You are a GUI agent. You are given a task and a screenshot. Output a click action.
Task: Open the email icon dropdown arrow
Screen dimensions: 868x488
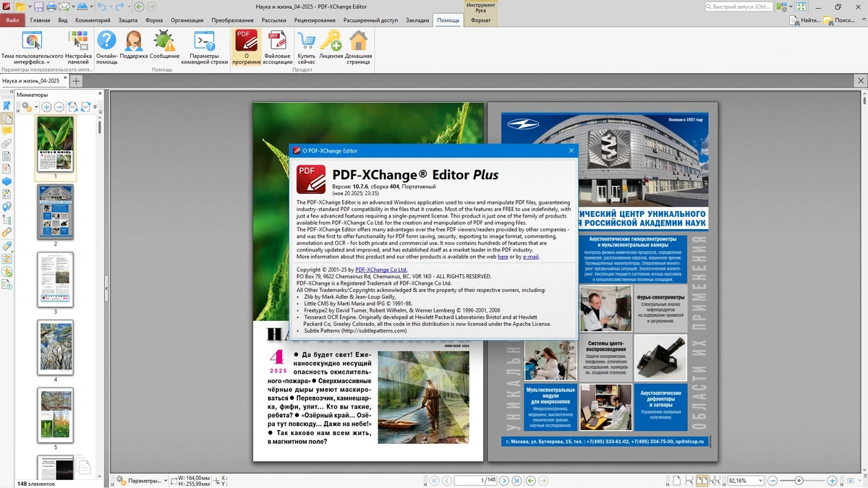tap(73, 7)
